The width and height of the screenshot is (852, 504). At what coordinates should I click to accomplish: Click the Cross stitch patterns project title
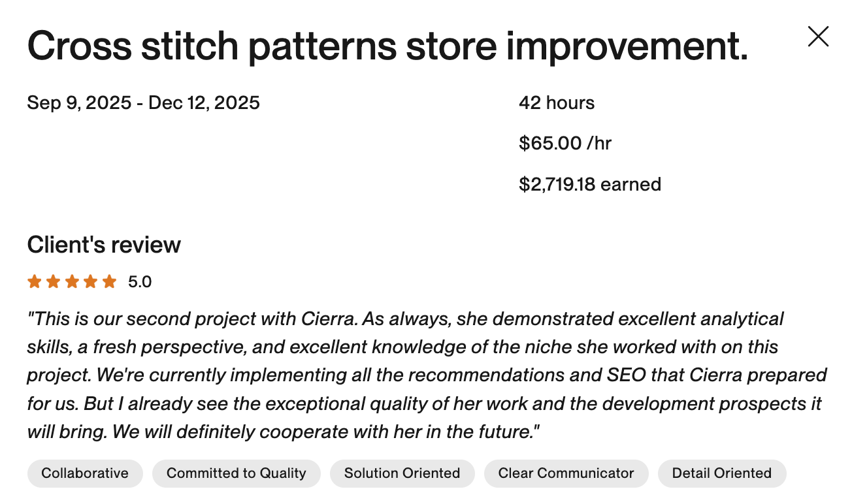(387, 46)
